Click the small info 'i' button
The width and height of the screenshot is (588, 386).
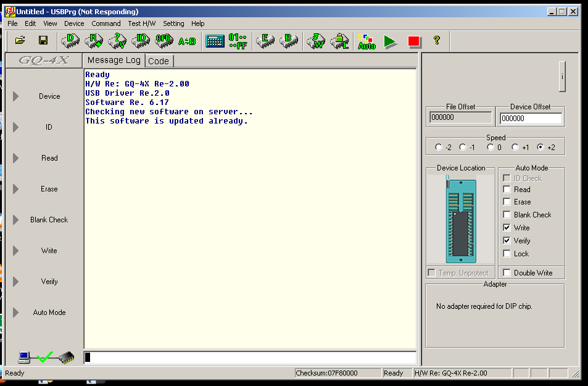click(561, 76)
